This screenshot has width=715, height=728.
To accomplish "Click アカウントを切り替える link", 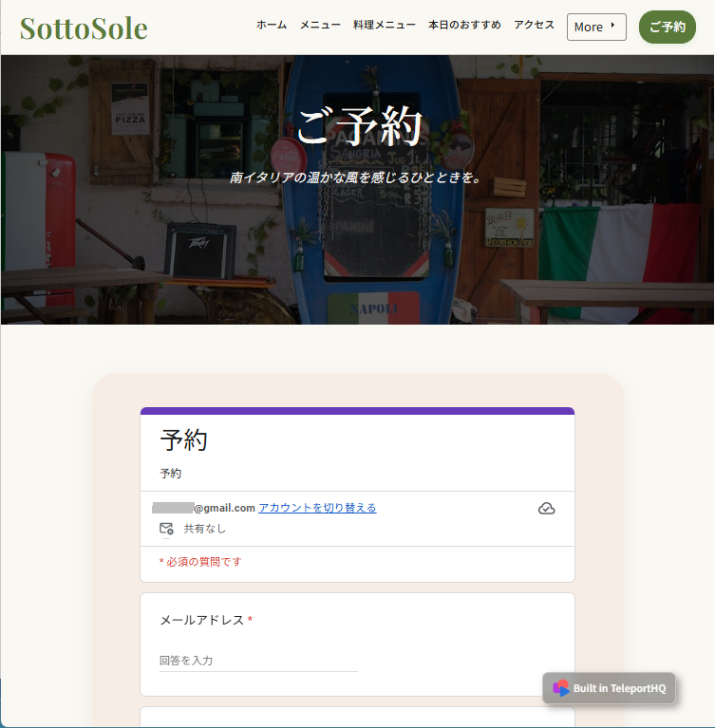I will [x=317, y=508].
